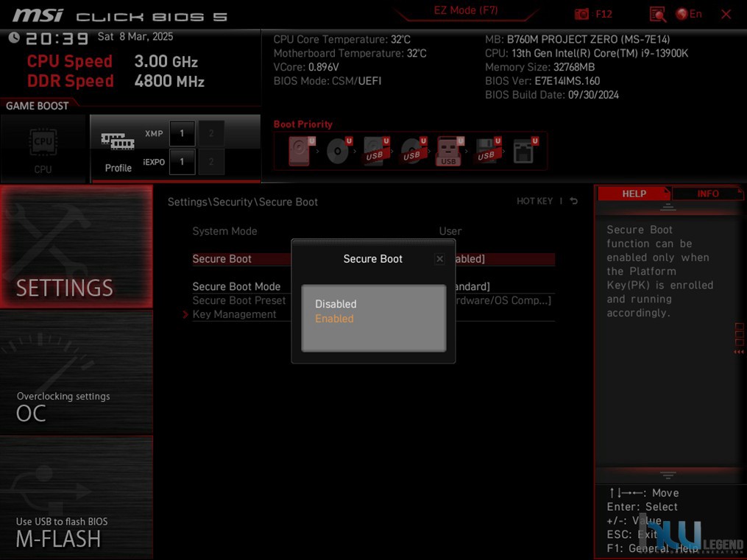Close the BIOS with the top-right X

coord(726,14)
